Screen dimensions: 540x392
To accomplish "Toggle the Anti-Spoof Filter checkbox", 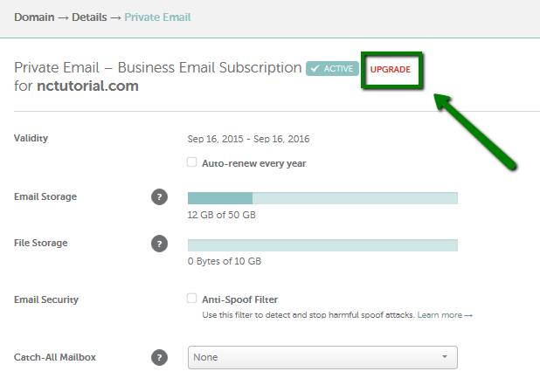I will [192, 298].
